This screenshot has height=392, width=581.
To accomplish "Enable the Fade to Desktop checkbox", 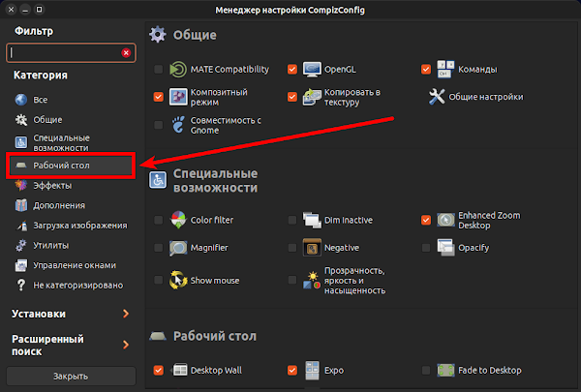I will [x=426, y=370].
